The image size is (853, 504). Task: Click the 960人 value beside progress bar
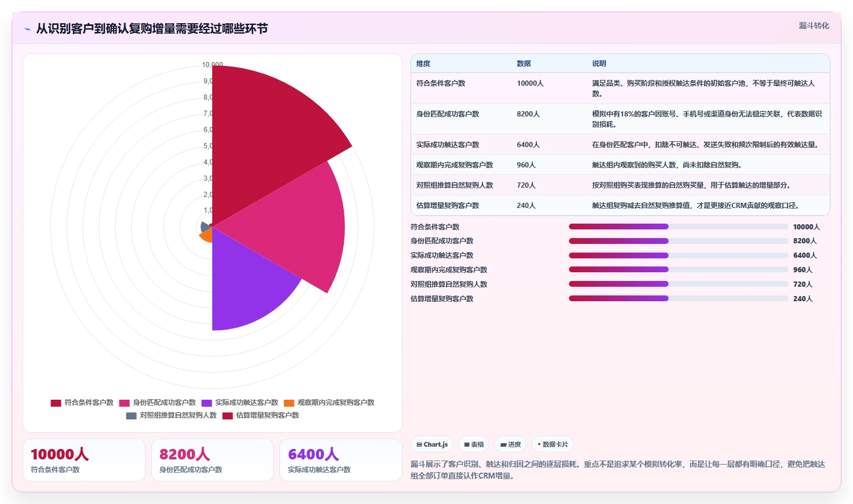click(x=803, y=270)
